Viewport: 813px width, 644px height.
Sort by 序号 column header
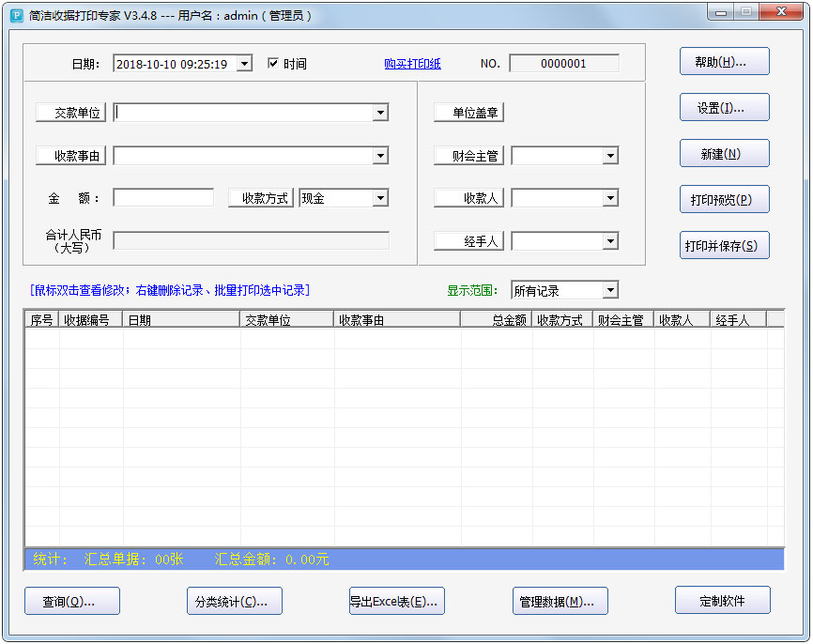tap(41, 320)
